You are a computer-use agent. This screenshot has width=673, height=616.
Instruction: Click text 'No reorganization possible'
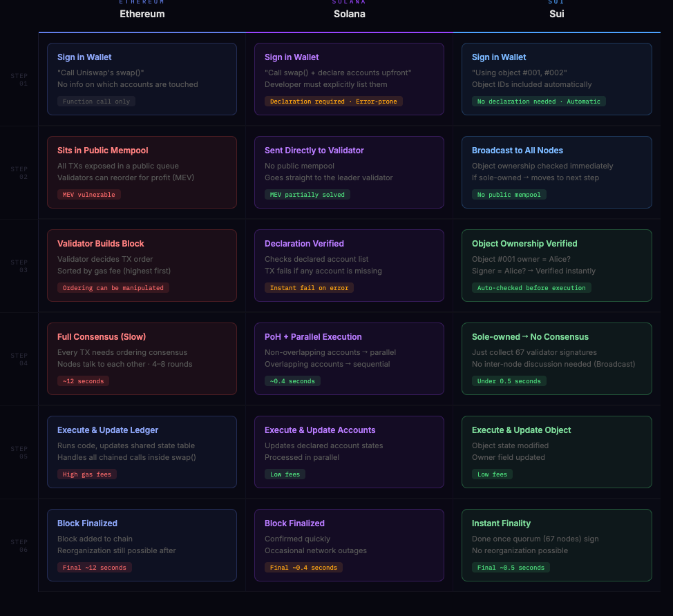(520, 550)
